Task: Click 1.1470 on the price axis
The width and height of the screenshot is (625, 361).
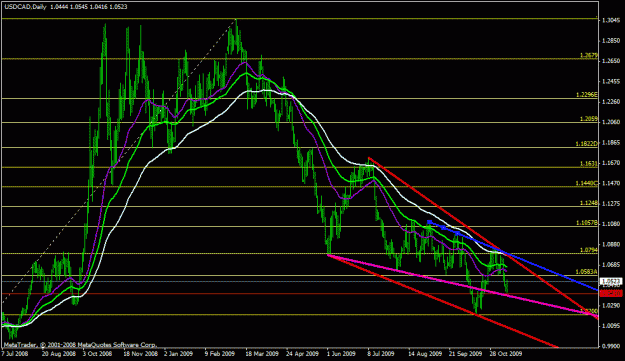Action: 611,183
